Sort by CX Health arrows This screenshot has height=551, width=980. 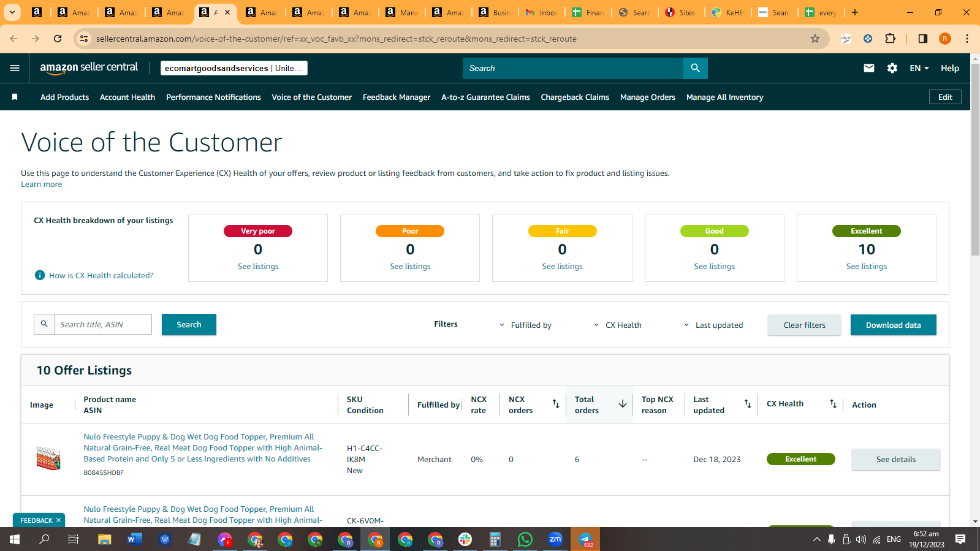[x=833, y=404]
